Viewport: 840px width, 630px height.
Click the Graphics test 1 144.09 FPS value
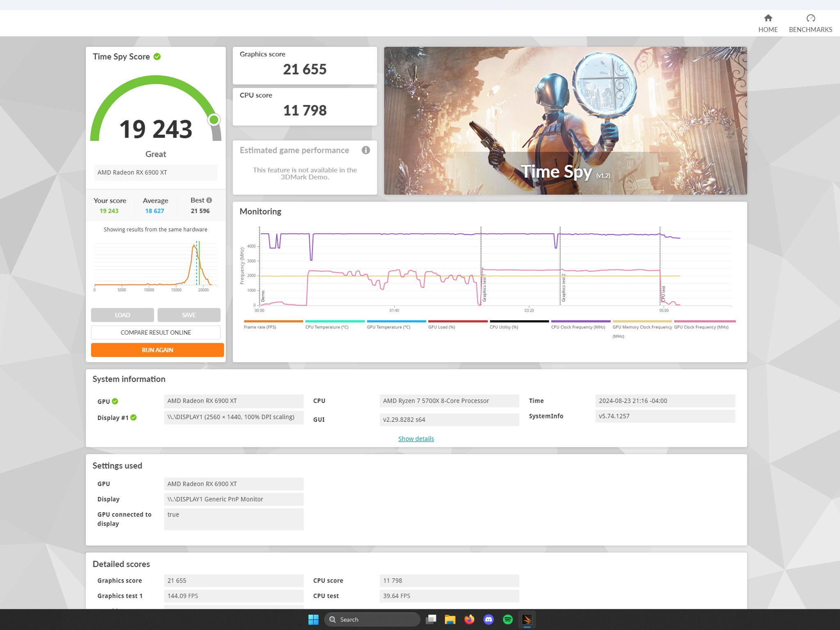233,596
